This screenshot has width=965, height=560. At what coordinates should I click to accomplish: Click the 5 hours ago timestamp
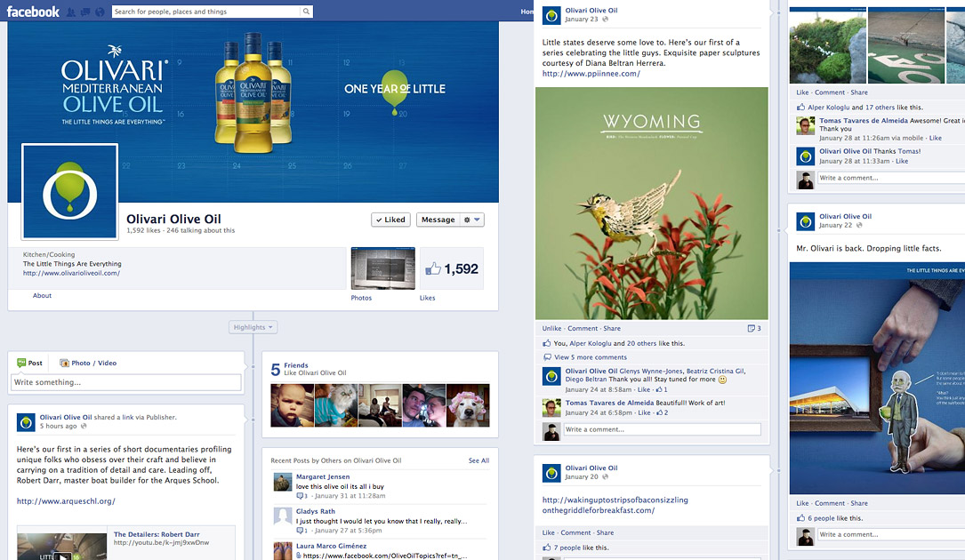click(x=59, y=426)
